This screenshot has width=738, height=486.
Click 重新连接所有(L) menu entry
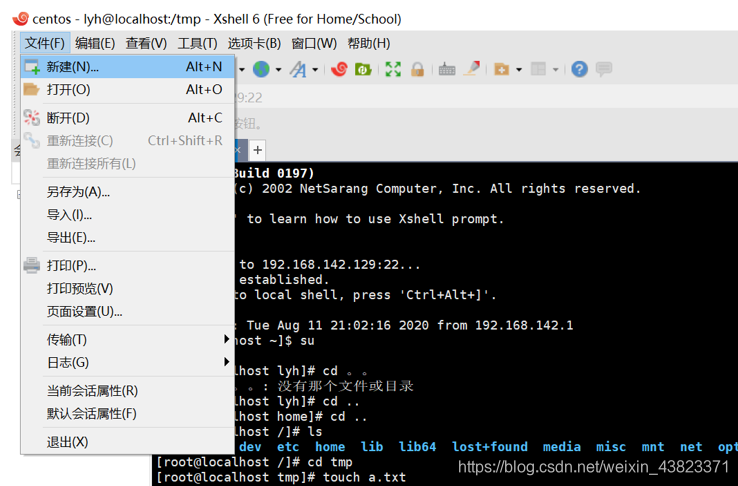click(128, 164)
